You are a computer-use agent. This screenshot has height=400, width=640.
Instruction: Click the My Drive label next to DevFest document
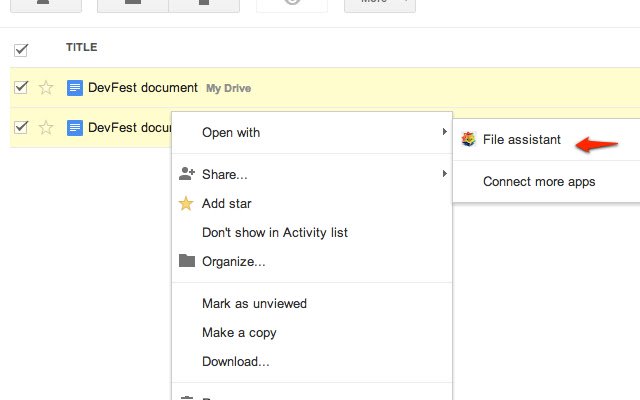point(228,89)
